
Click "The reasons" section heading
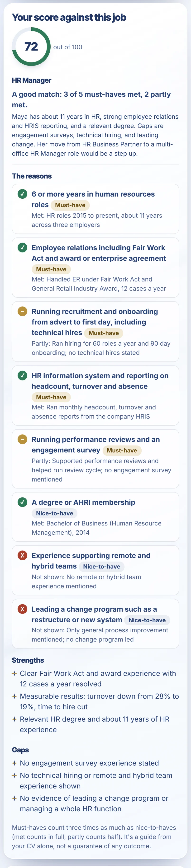point(32,176)
